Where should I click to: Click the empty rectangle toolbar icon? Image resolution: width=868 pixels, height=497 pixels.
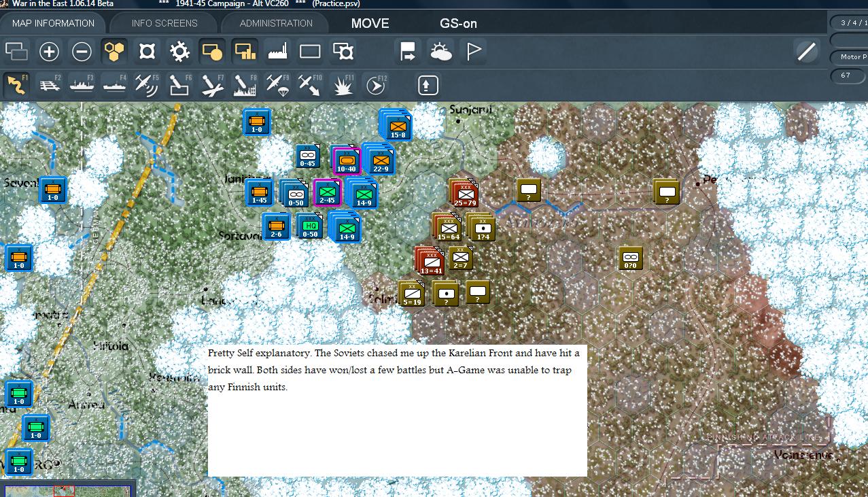click(x=310, y=52)
